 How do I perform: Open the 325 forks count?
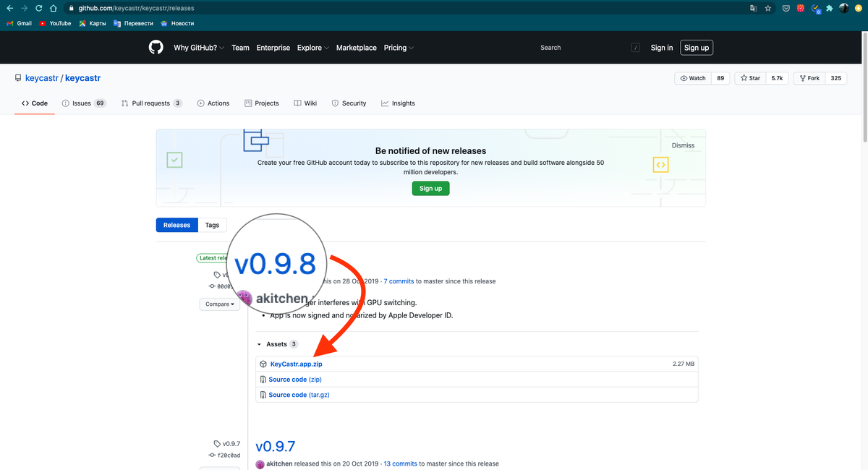point(835,78)
